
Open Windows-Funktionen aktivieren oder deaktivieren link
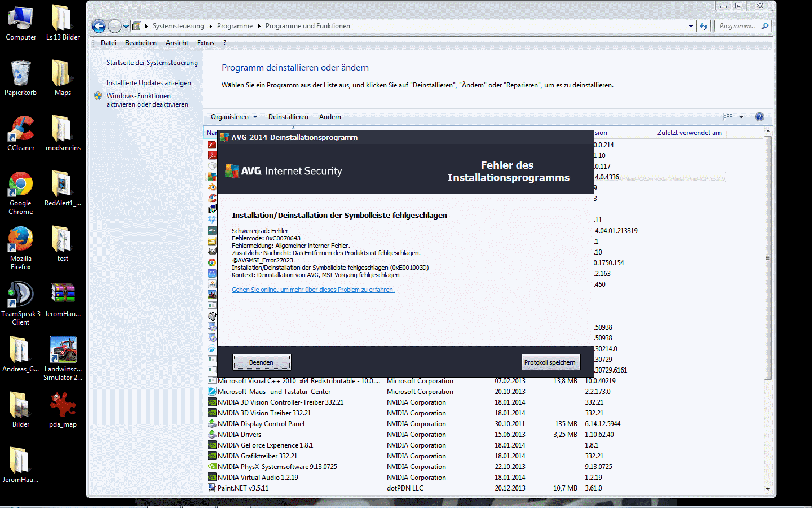coord(147,100)
